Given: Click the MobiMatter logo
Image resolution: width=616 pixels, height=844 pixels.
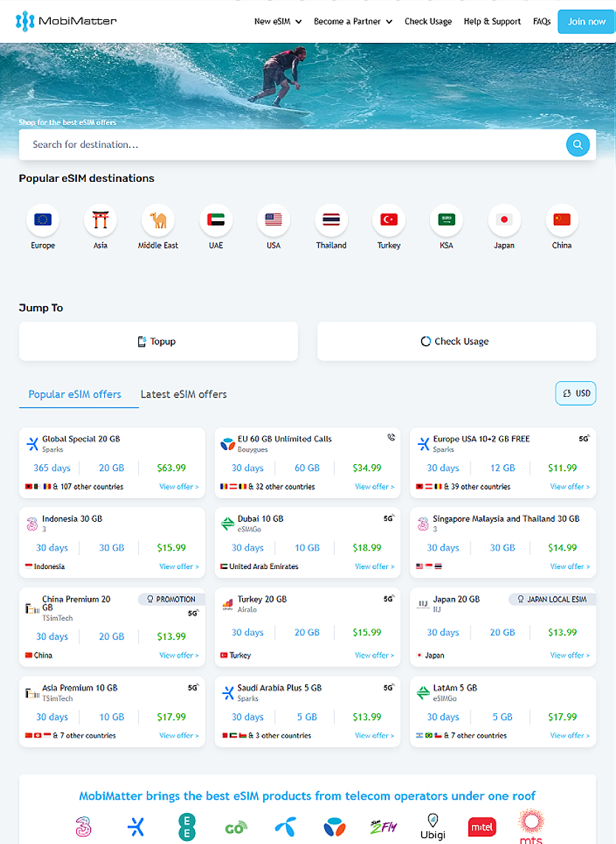Looking at the screenshot, I should 66,21.
